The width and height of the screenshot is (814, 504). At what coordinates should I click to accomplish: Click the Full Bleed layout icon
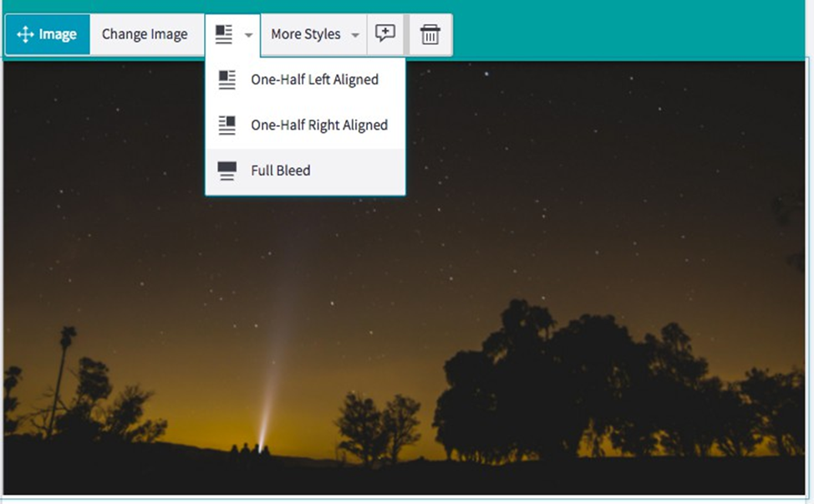click(226, 171)
